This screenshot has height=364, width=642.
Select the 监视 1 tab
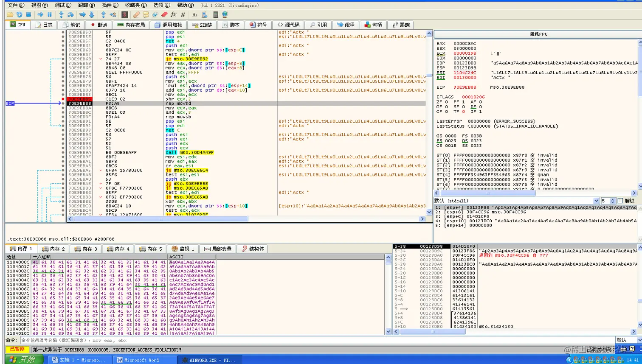coord(182,249)
